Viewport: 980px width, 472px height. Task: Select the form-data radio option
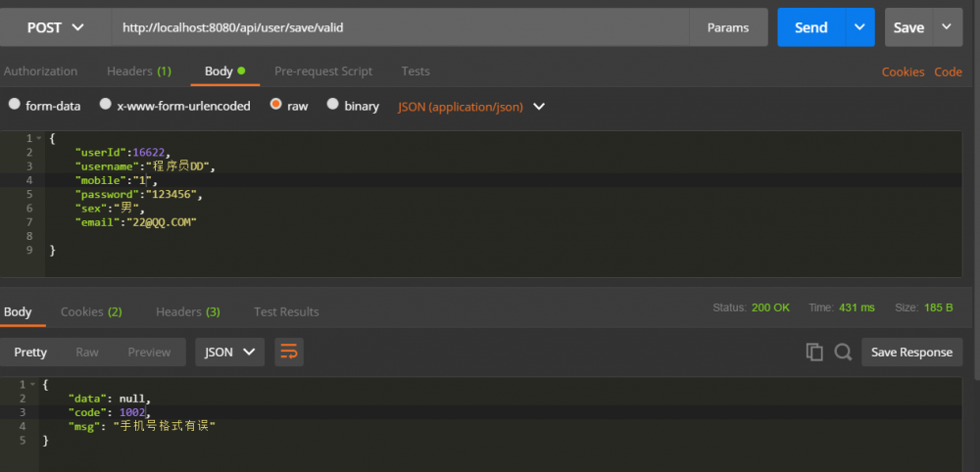[15, 105]
